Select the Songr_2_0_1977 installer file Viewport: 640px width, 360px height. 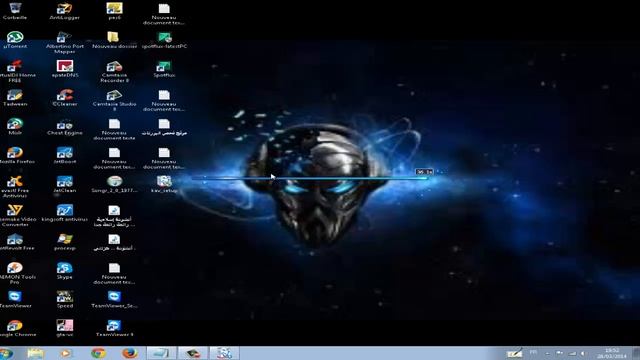pos(114,184)
